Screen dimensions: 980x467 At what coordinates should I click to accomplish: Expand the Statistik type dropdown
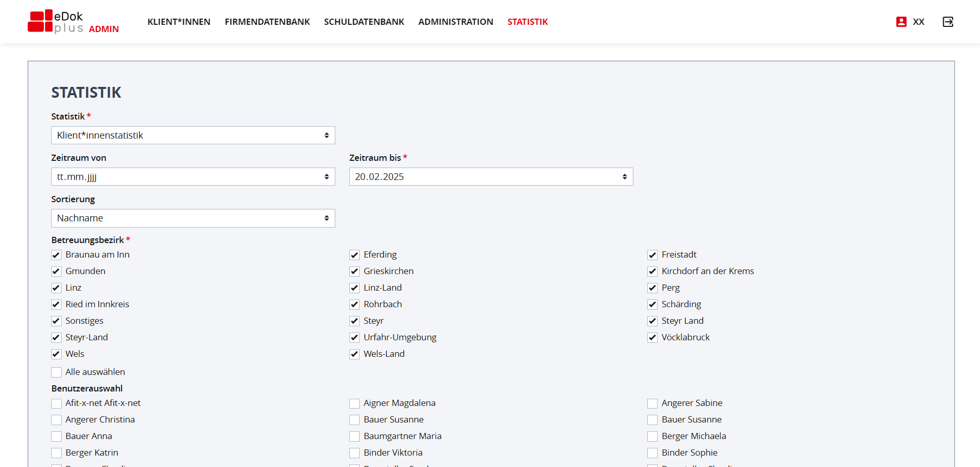(193, 135)
